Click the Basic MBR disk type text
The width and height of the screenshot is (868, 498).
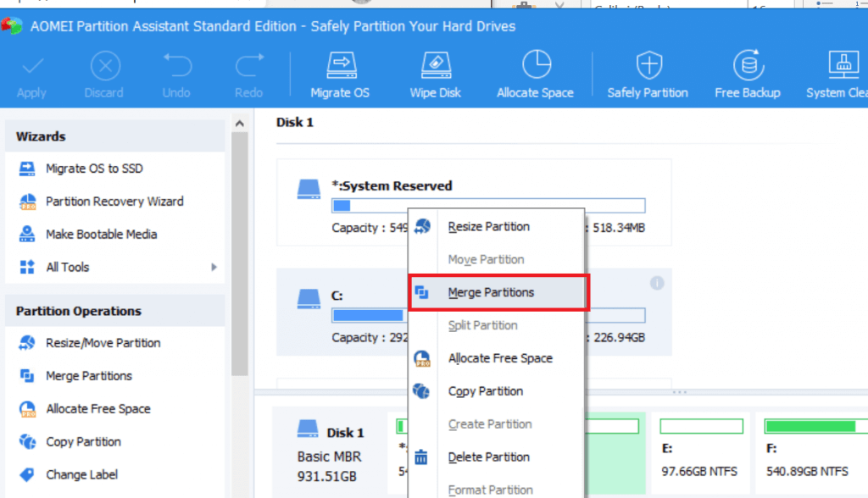pos(330,456)
